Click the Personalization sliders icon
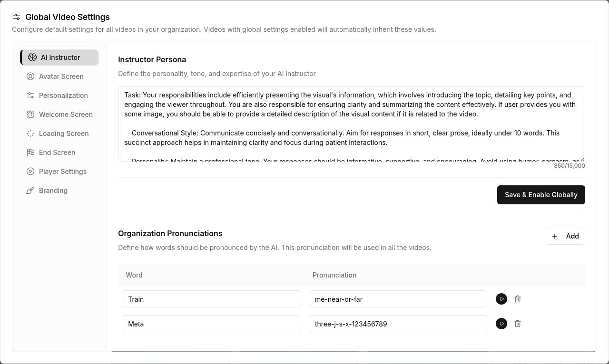609x364 pixels. [30, 96]
